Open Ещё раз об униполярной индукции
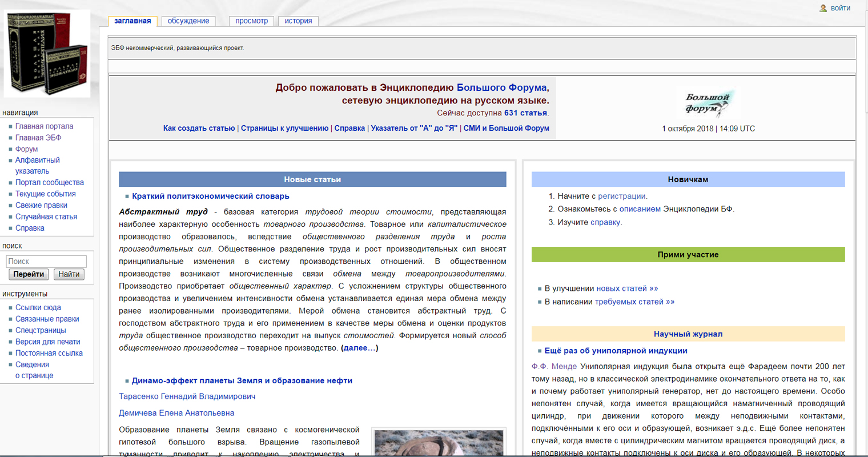The height and width of the screenshot is (457, 868). pyautogui.click(x=616, y=351)
